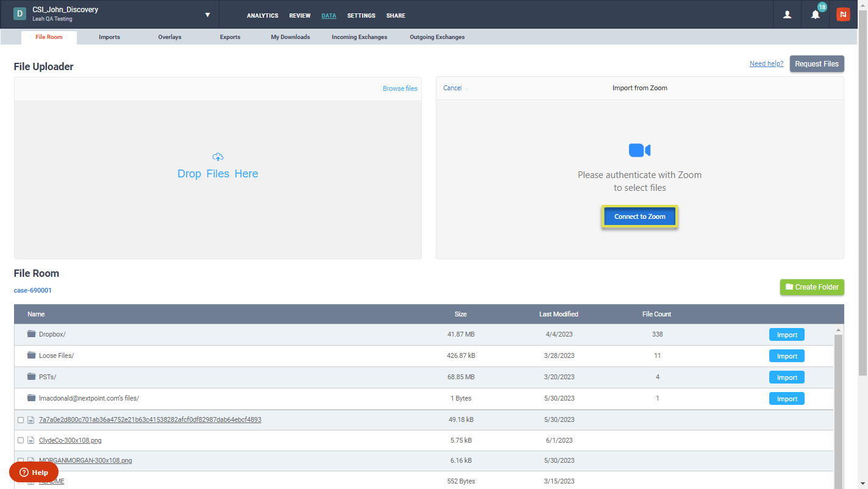
Task: Click the file table scrollbar thumb
Action: point(839,411)
